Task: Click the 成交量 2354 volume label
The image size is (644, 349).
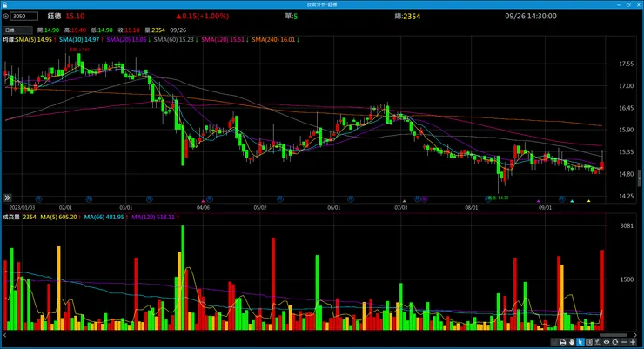Action: click(x=19, y=217)
